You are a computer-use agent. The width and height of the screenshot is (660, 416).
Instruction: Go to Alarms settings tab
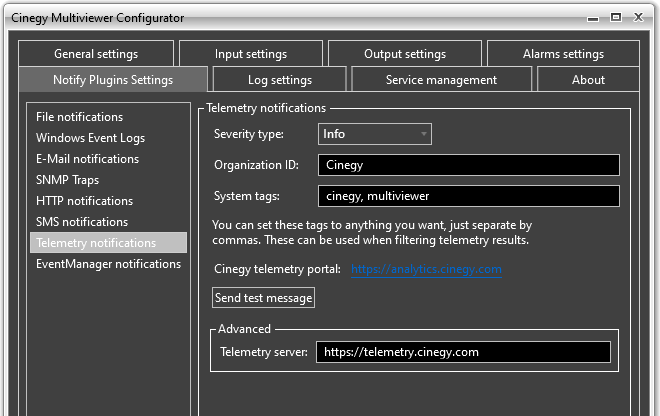coord(563,53)
